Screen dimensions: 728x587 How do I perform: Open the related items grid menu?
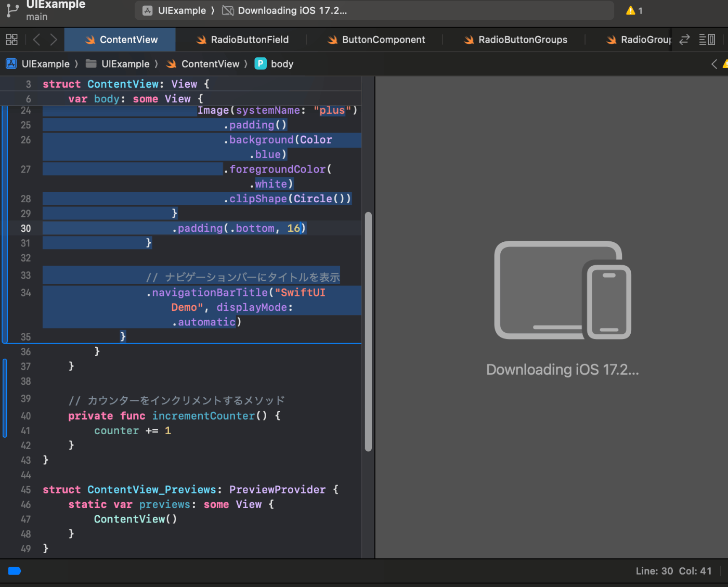(x=11, y=40)
